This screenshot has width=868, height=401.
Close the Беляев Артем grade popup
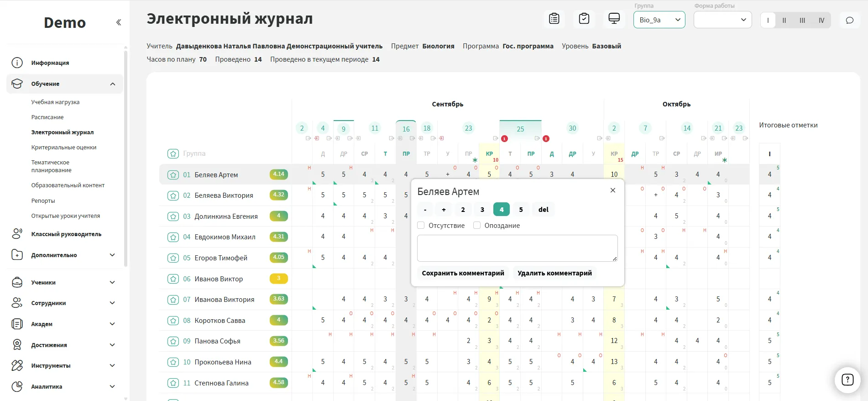click(612, 190)
